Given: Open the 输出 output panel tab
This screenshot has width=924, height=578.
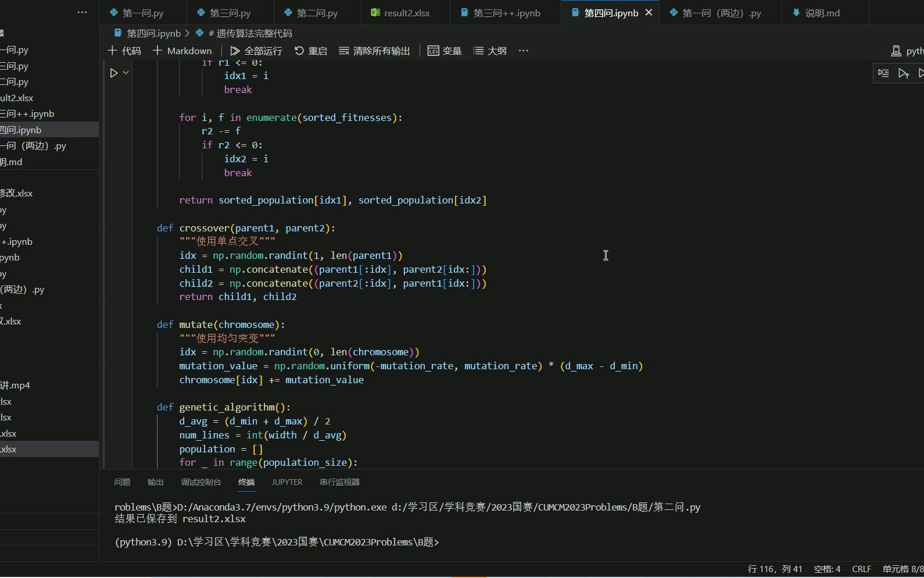Looking at the screenshot, I should (155, 482).
